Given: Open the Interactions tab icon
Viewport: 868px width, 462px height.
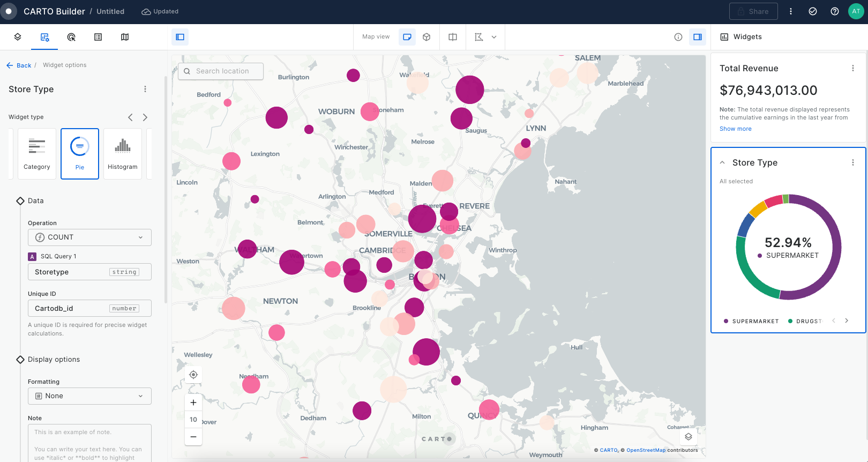Looking at the screenshot, I should 71,37.
